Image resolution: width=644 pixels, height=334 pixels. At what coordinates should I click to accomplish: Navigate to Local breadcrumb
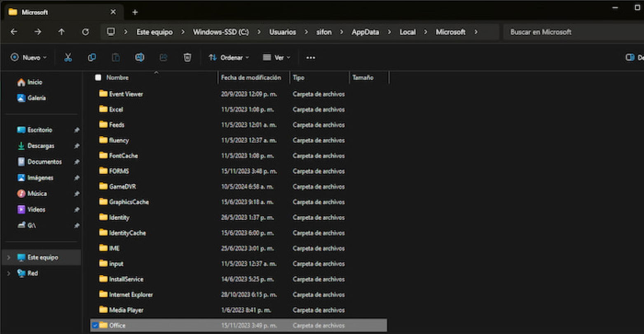[407, 32]
